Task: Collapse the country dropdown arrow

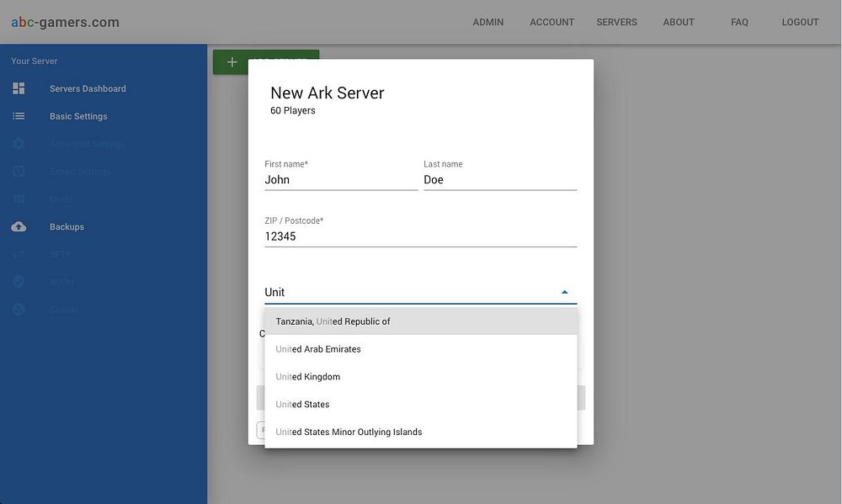Action: 564,292
